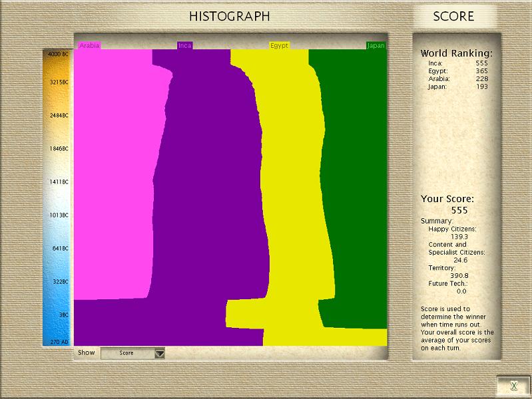The width and height of the screenshot is (532, 399).
Task: Click the Territory score summary entry
Action: pyautogui.click(x=443, y=267)
